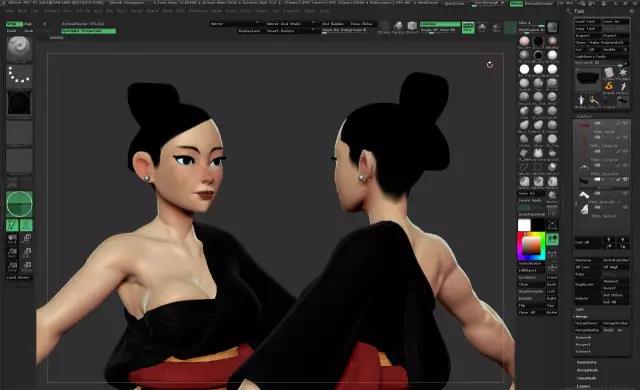This screenshot has width=640, height=390.
Task: Expand the NanoMesh palette section
Action: [587, 378]
